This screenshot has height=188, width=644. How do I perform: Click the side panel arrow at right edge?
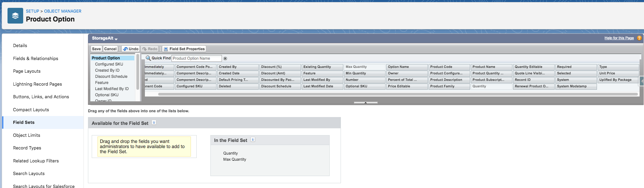pyautogui.click(x=642, y=81)
